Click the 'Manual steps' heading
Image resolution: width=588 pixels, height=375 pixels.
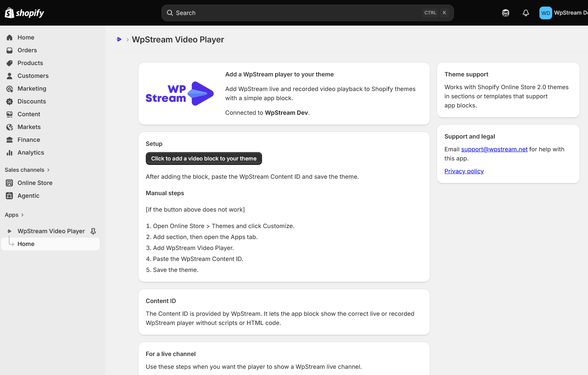[x=165, y=193]
